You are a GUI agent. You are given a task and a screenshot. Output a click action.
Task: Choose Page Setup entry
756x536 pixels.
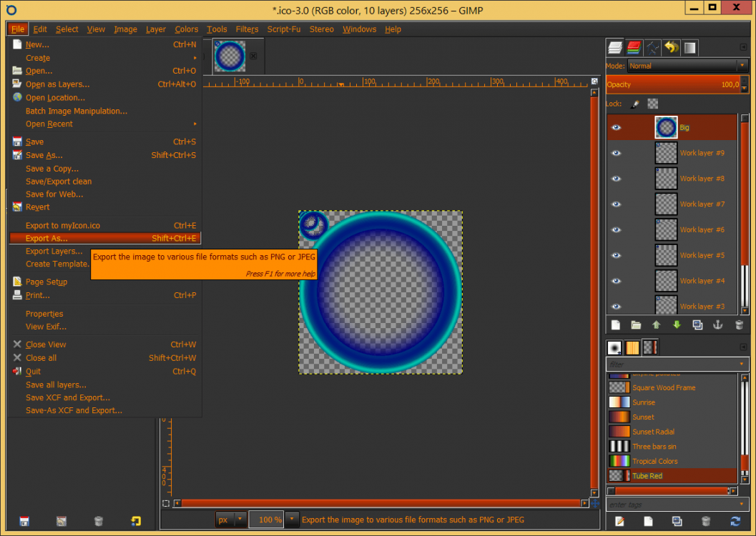coord(104,282)
